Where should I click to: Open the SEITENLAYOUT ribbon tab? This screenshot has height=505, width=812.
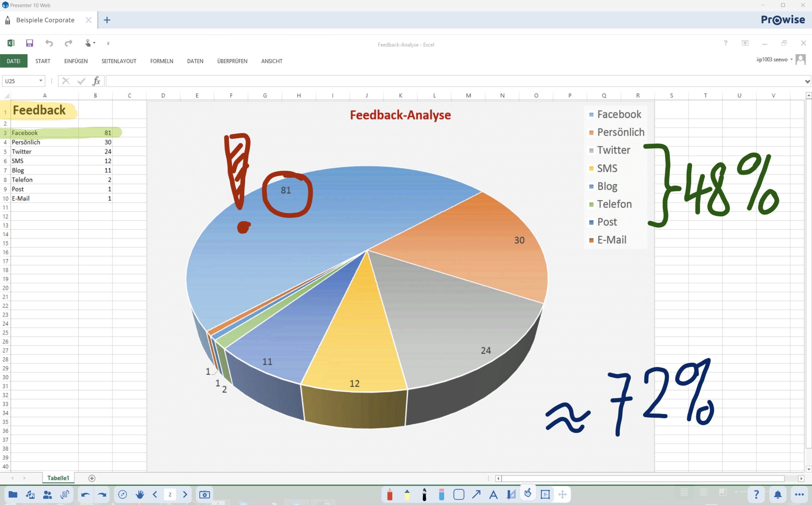[x=119, y=61]
